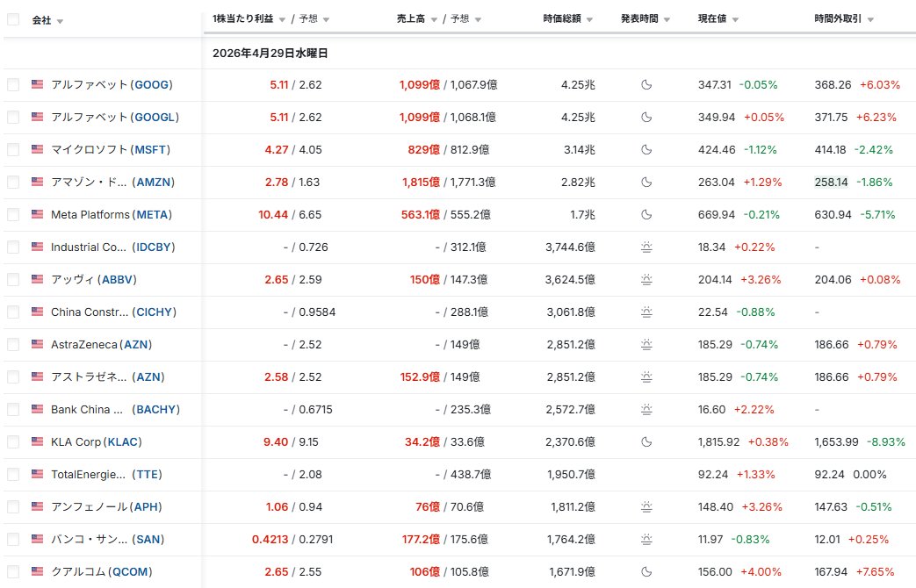Open the 発表時間 sort dropdown
The width and height of the screenshot is (916, 588).
pos(667,20)
